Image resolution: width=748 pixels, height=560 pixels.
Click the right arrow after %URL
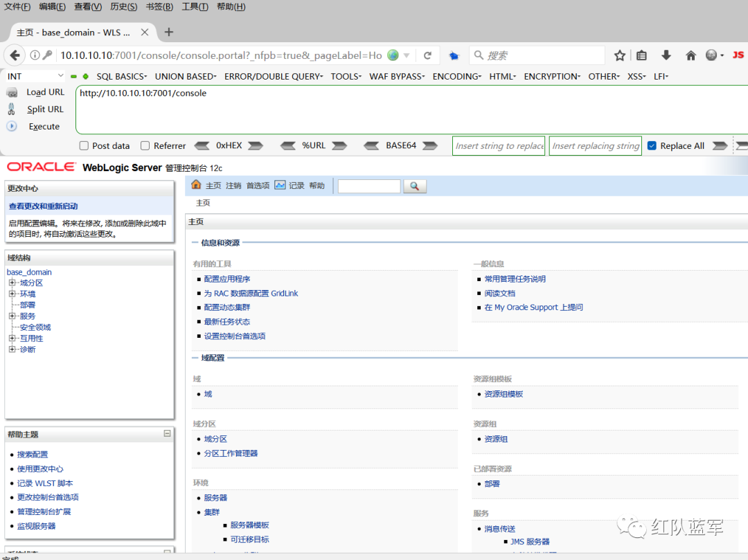click(x=339, y=145)
